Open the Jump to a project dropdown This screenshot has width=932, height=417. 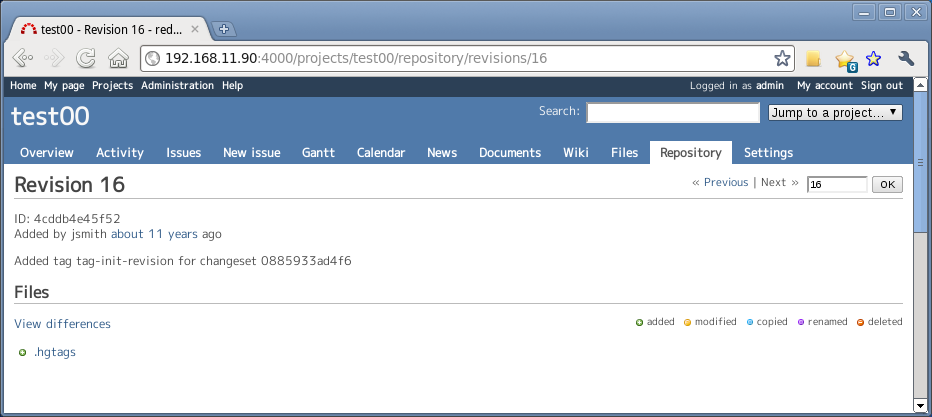pos(835,112)
